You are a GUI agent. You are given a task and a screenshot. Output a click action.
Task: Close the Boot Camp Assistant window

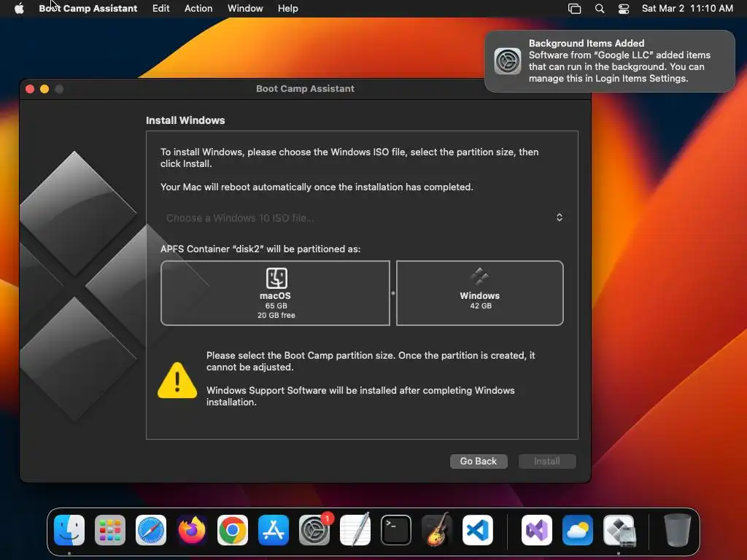[x=30, y=89]
